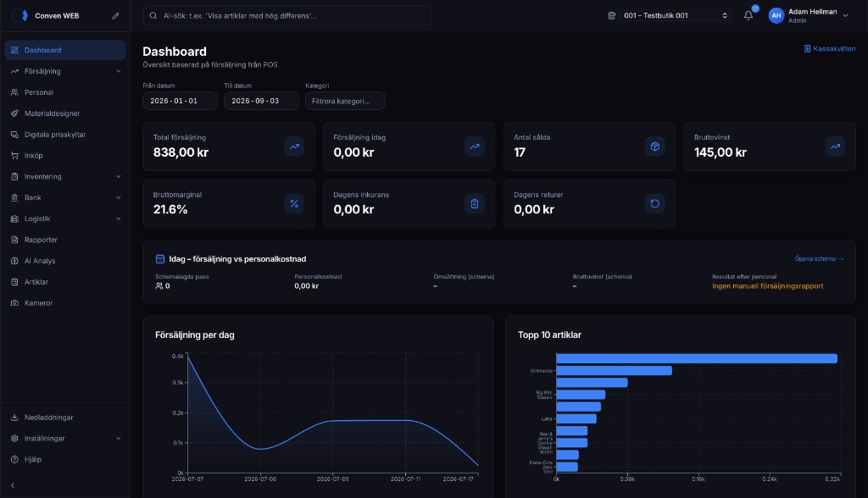This screenshot has width=868, height=498.
Task: Click the Hjälp question mark icon
Action: coord(14,459)
